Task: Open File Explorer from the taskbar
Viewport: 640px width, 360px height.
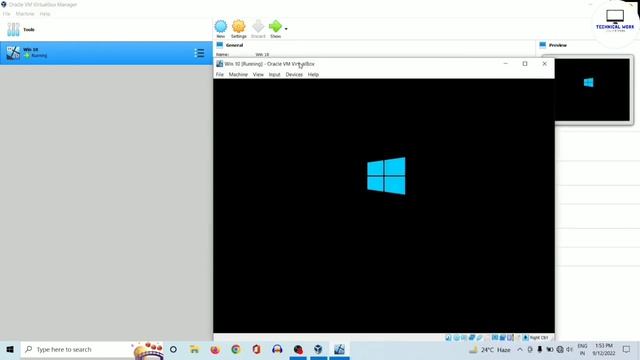Action: coord(194,350)
